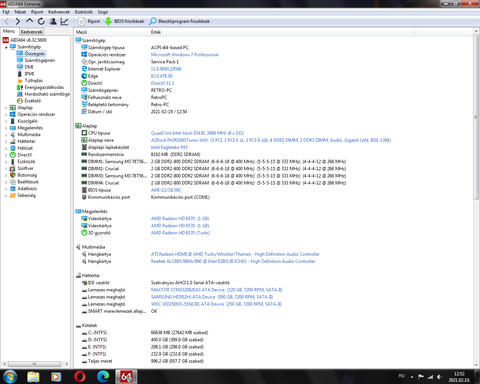This screenshot has width=480, height=384.
Task: Open BIOS frissítések updates
Action: pyautogui.click(x=124, y=21)
